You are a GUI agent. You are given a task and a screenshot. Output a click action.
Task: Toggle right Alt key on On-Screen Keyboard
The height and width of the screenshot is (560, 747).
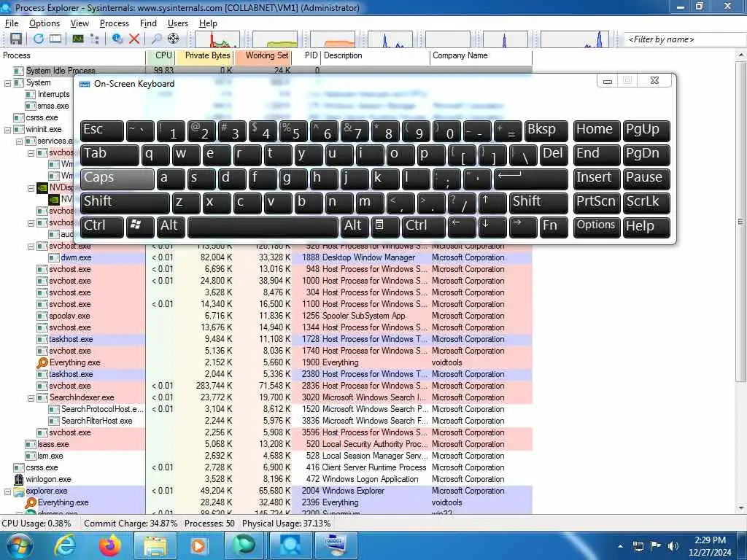[x=354, y=227]
